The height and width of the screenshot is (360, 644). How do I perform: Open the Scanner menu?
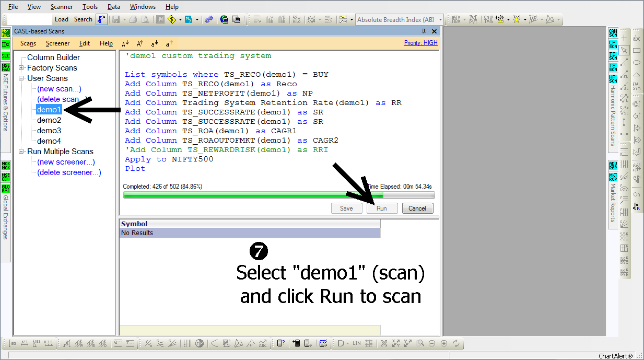point(62,7)
